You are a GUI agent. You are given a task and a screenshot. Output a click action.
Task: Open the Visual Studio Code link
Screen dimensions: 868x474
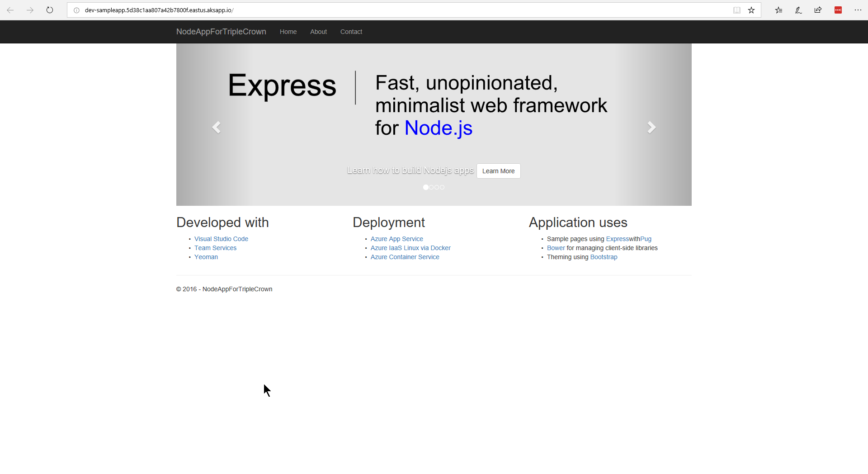[221, 239]
